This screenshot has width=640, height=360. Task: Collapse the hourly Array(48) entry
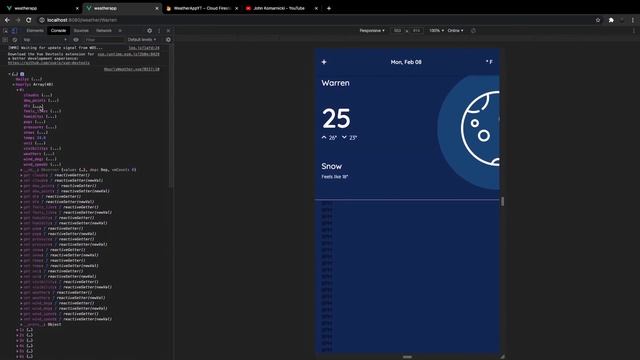[x=13, y=84]
